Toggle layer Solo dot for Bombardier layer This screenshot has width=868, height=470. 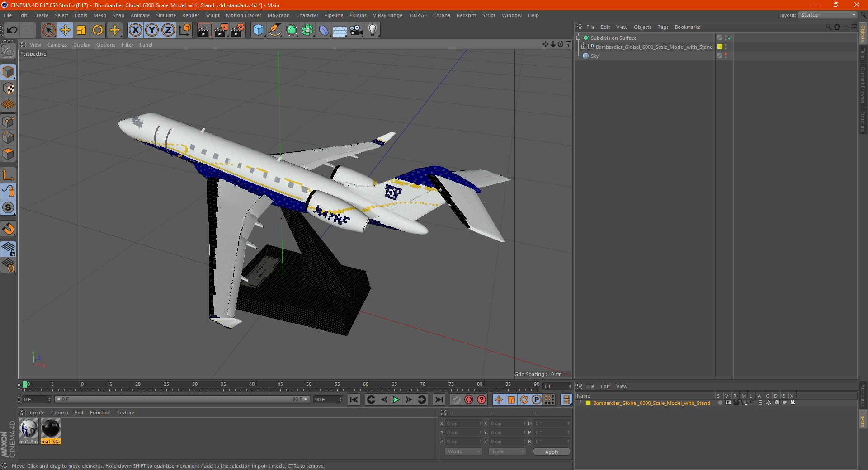click(720, 403)
